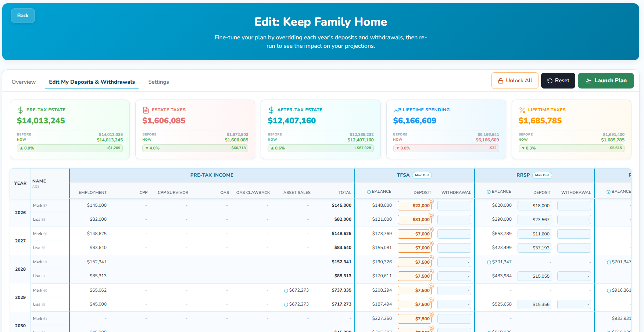
Task: Edit Lisa's 2026 TFSA deposit field $31,000
Action: point(415,220)
